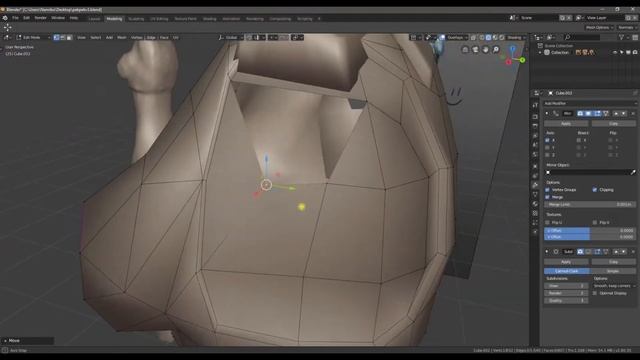Screen dimensions: 640x360
Task: Open the Shading dropdown
Action: 516,38
